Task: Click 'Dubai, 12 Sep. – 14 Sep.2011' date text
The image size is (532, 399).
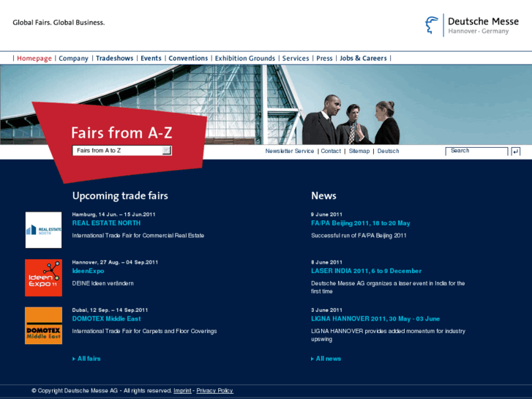Action: [110, 310]
